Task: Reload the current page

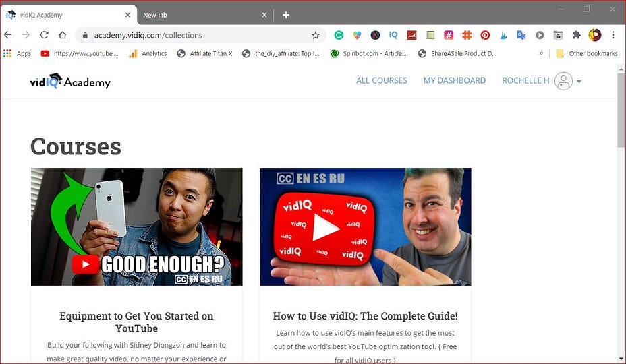Action: 45,35
